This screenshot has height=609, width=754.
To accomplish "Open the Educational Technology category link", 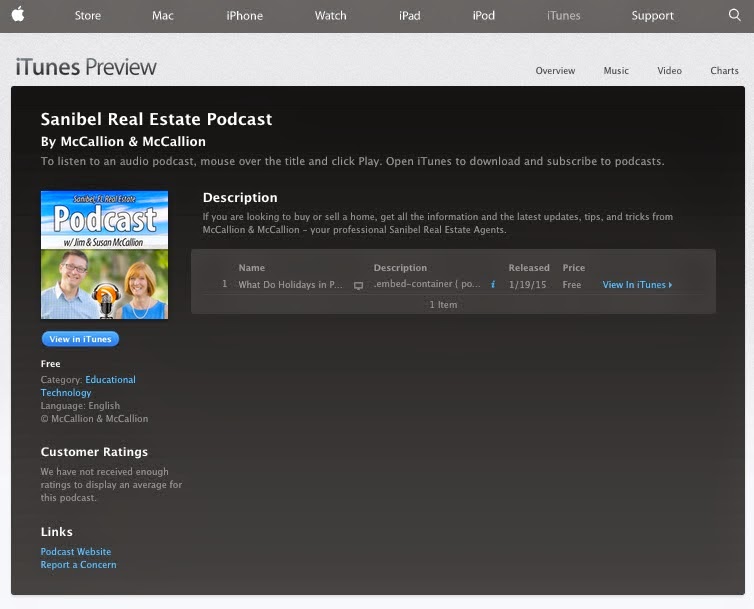I will coord(88,386).
